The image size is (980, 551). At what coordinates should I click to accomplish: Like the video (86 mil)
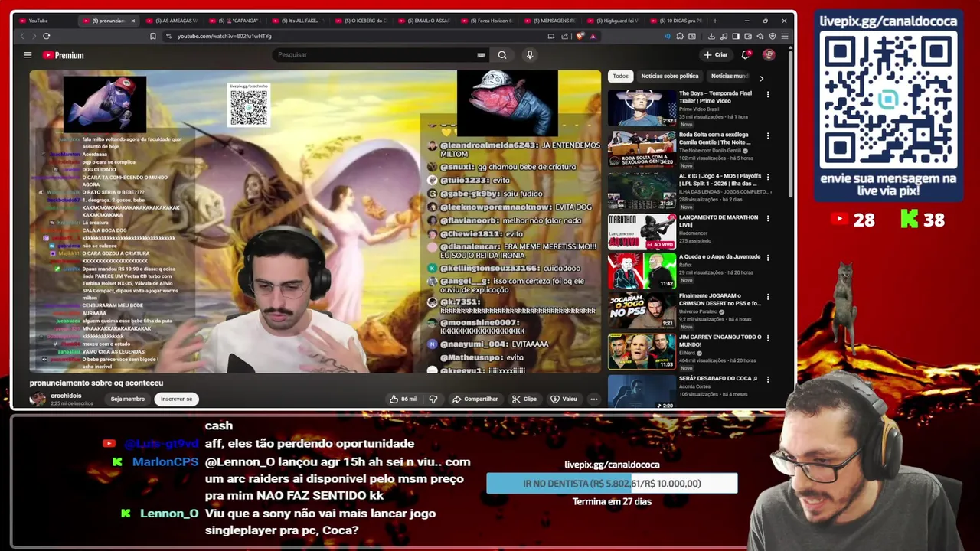point(403,399)
